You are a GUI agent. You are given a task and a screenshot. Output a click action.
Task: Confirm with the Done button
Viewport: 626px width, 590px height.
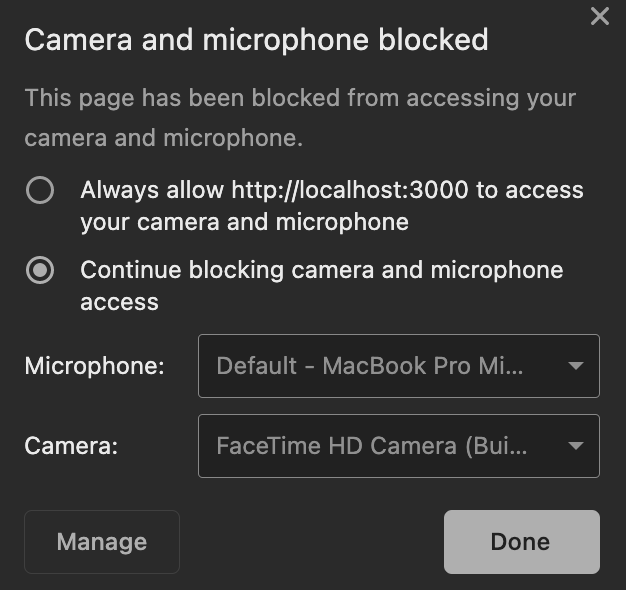coord(521,542)
